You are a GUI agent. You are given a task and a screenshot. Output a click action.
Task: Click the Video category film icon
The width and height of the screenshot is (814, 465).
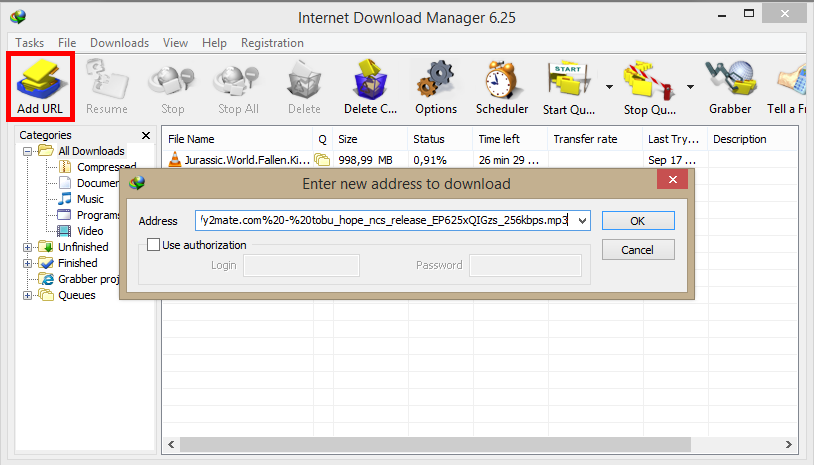pyautogui.click(x=64, y=231)
